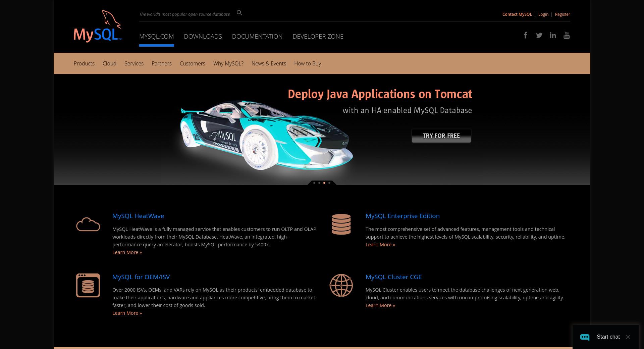
Task: Click the Deploy Java Applications on Tomcat headline
Action: click(x=380, y=94)
